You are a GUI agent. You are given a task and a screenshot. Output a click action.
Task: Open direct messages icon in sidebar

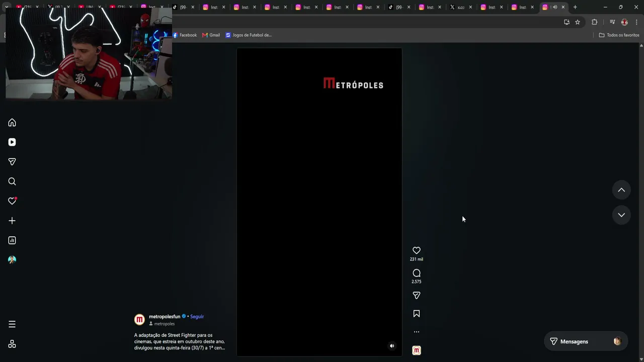12,162
